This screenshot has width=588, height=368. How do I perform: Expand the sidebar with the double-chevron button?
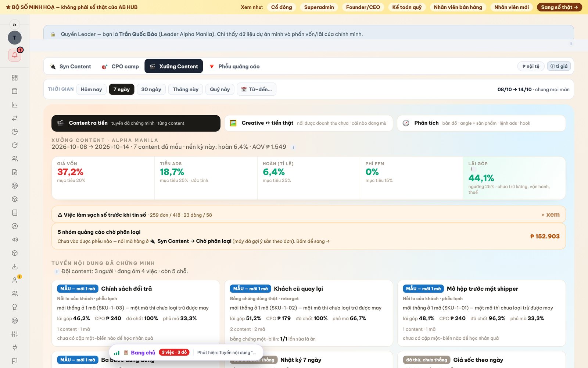coord(14,25)
